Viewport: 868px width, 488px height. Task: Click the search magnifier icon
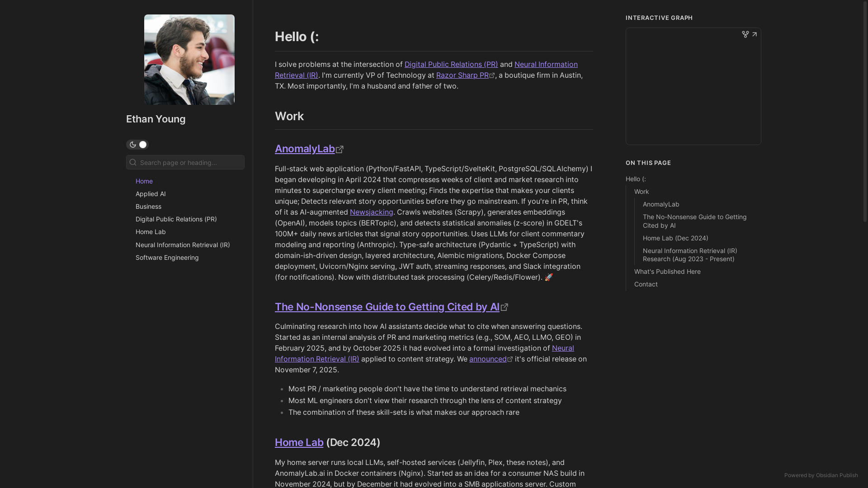133,162
